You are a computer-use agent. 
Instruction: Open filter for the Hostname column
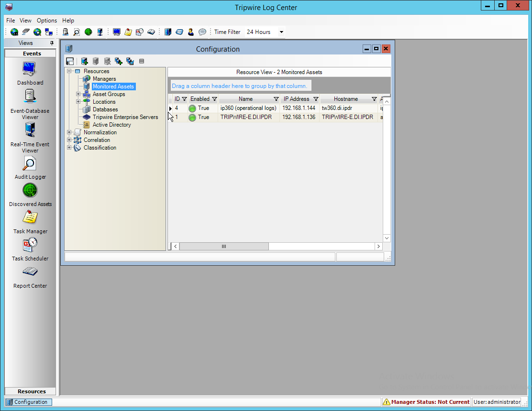coord(374,99)
